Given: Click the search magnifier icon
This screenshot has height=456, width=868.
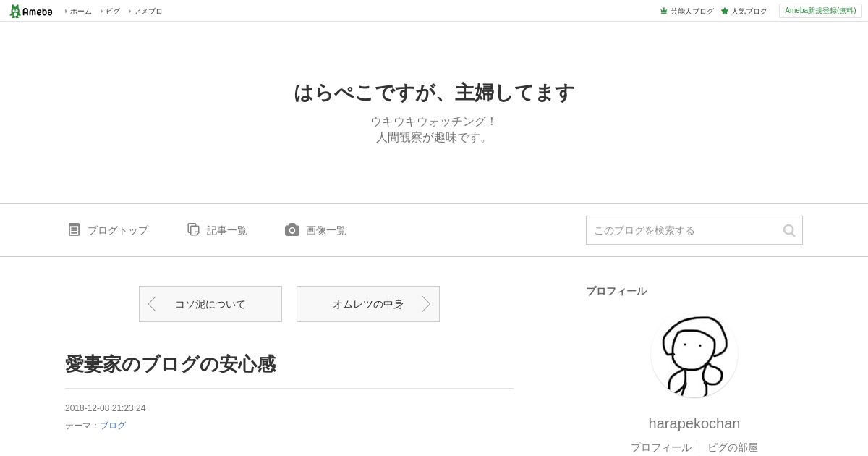Looking at the screenshot, I should 789,230.
